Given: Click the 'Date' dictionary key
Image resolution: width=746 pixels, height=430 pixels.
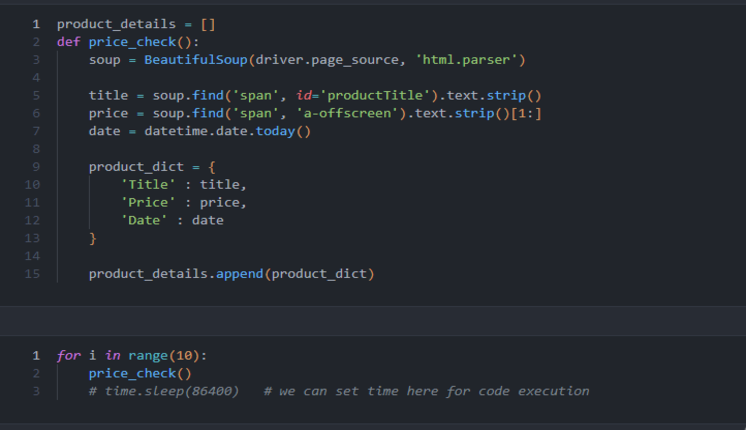Looking at the screenshot, I should coord(144,220).
